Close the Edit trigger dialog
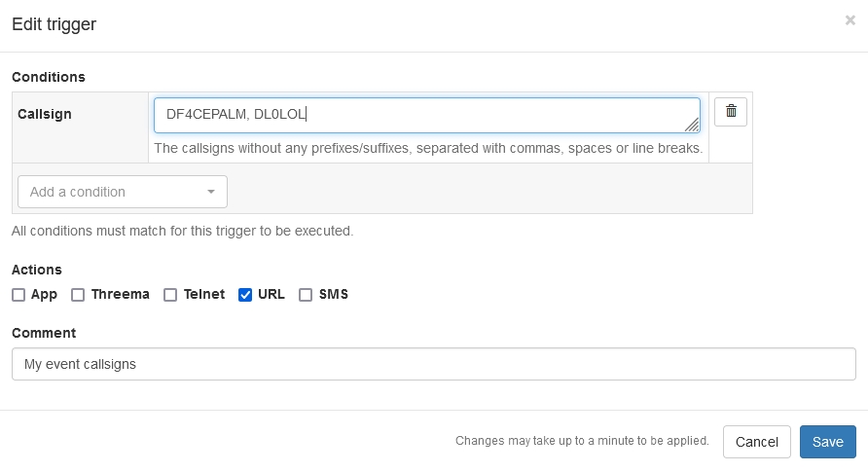Viewport: 868px width, 472px height. click(850, 20)
